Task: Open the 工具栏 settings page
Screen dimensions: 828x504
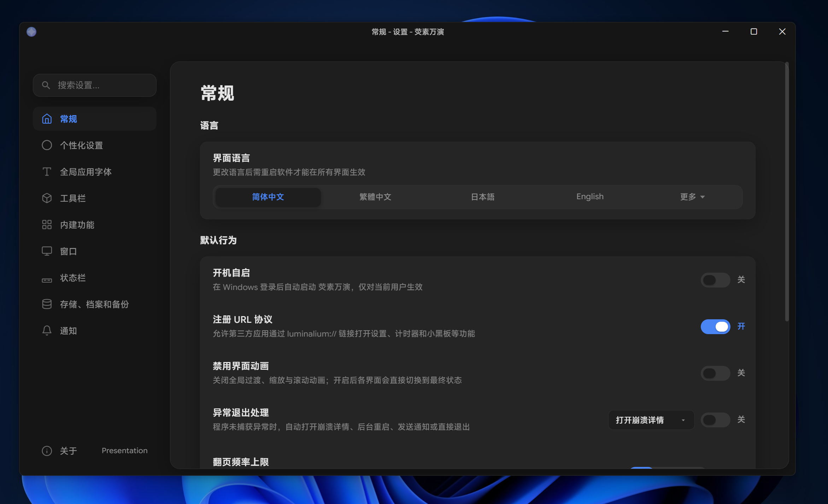Action: tap(95, 198)
